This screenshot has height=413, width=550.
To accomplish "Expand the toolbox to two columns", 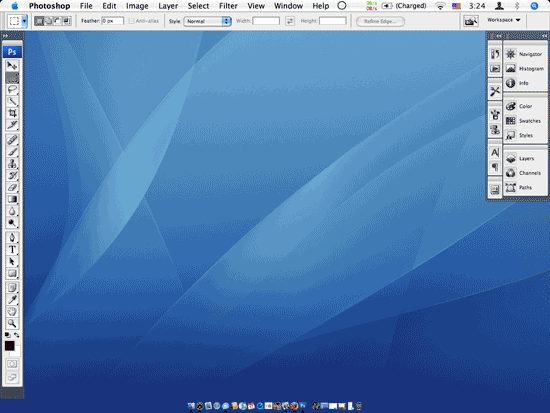I will tap(5, 36).
